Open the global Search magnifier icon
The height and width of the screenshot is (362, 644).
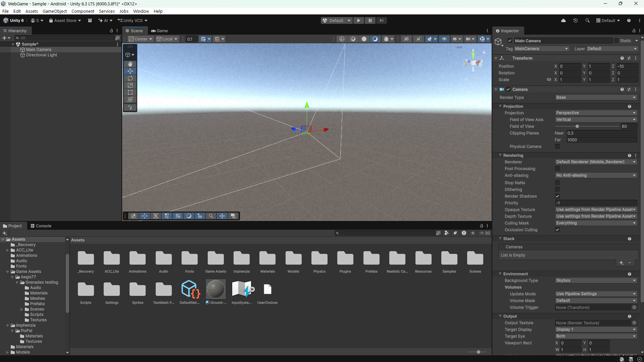(x=587, y=20)
